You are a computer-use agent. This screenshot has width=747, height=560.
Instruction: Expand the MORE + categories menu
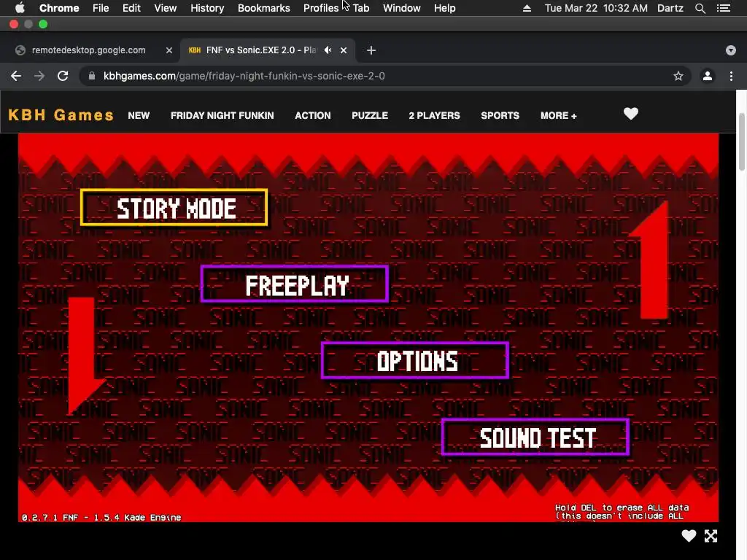coord(558,115)
